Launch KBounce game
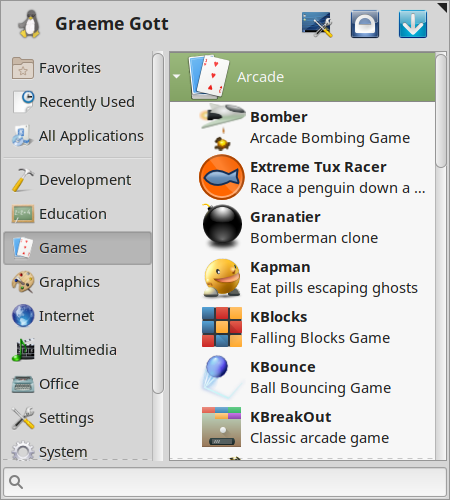This screenshot has width=450, height=500. (303, 377)
